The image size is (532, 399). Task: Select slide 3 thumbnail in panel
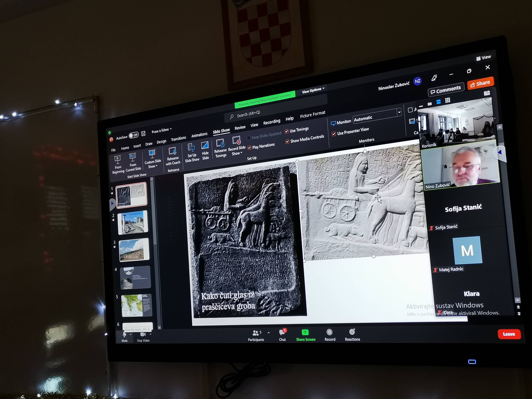coord(134,250)
